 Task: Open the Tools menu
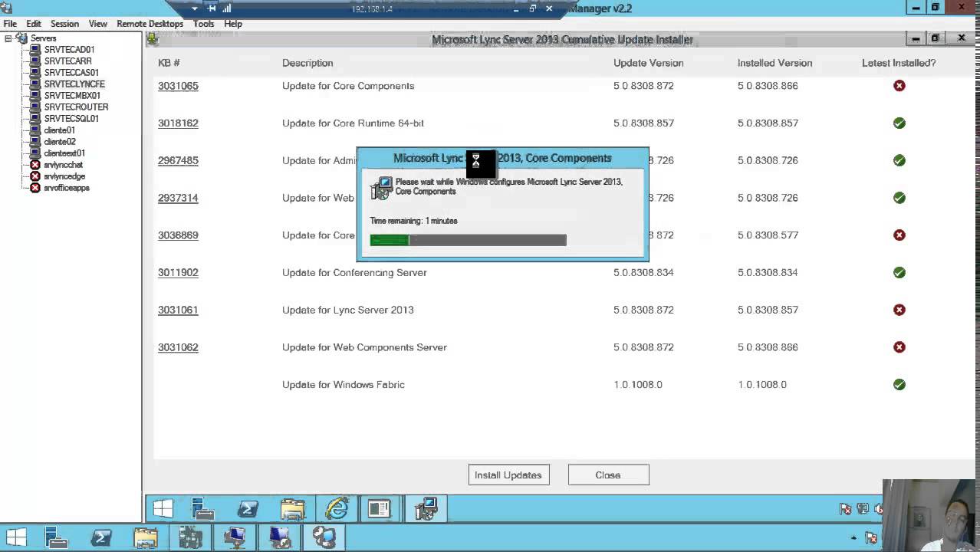pos(203,24)
